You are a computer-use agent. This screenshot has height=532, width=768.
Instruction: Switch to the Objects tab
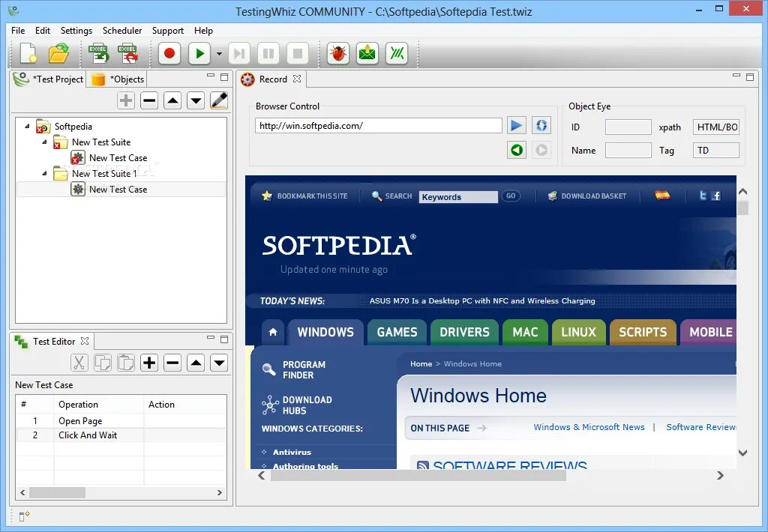pos(118,79)
